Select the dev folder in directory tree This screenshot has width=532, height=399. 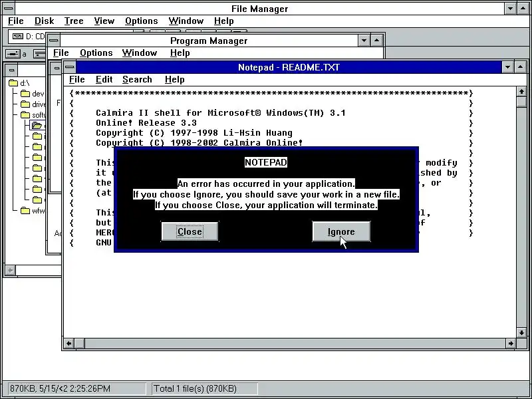click(32, 93)
